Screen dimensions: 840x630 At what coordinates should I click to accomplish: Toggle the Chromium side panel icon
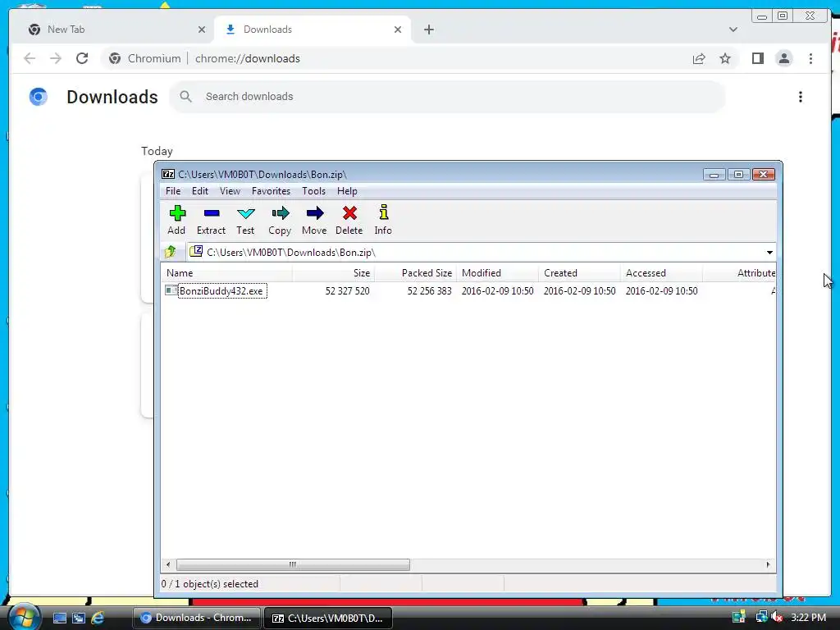pos(757,58)
